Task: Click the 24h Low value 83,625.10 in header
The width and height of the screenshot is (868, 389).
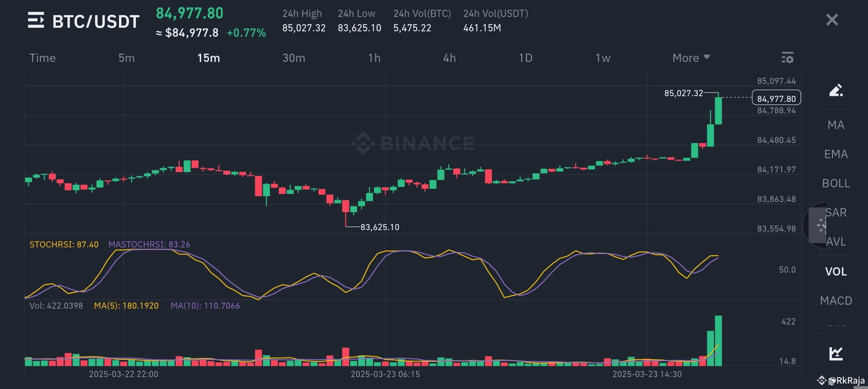Action: pos(359,28)
